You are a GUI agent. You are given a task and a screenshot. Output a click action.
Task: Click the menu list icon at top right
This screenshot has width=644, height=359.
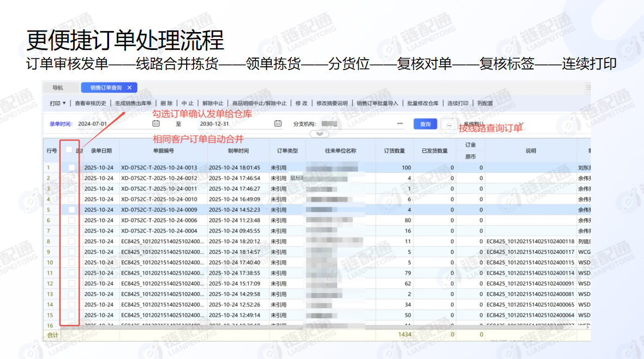click(x=588, y=87)
